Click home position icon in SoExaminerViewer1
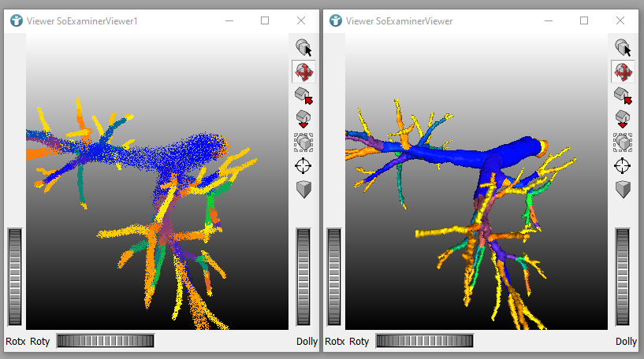Image resolution: width=644 pixels, height=359 pixels. pyautogui.click(x=303, y=95)
